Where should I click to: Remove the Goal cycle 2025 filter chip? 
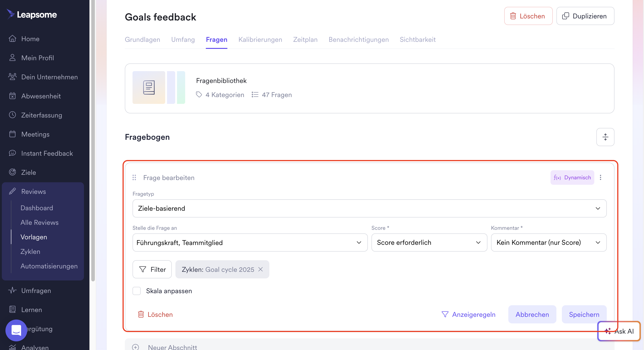261,269
